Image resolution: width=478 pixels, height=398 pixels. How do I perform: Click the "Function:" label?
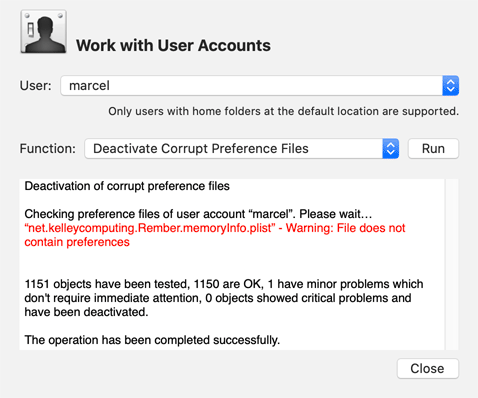(x=48, y=149)
